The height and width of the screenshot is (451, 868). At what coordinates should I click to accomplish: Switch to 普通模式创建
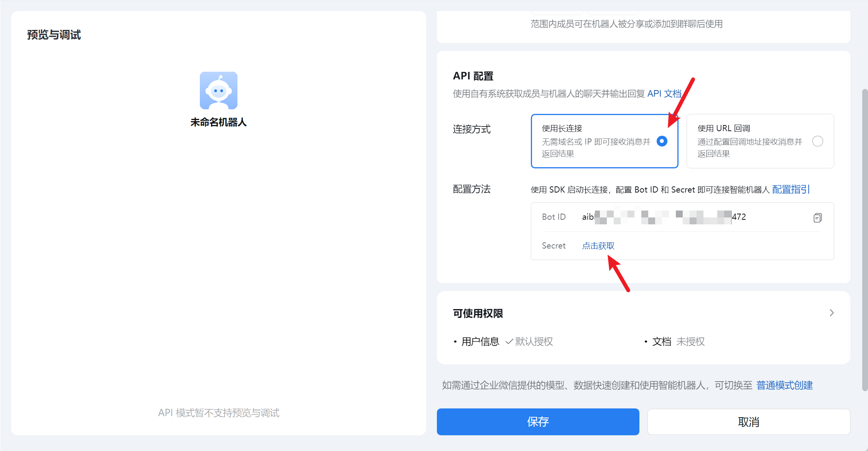click(x=784, y=385)
